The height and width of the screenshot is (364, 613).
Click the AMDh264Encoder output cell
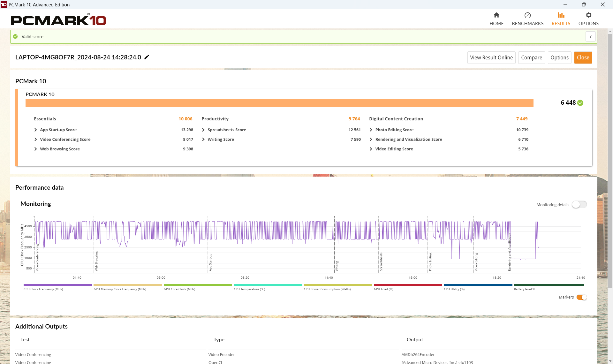click(418, 354)
